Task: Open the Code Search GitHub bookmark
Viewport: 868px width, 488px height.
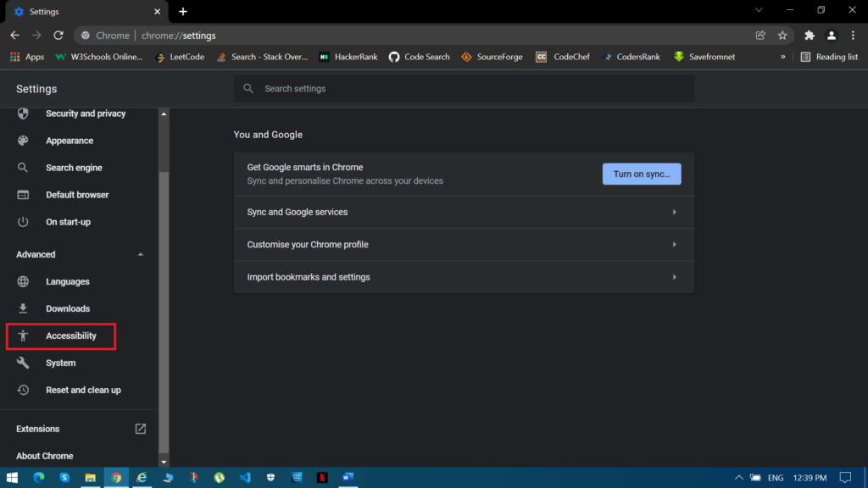Action: click(x=419, y=57)
